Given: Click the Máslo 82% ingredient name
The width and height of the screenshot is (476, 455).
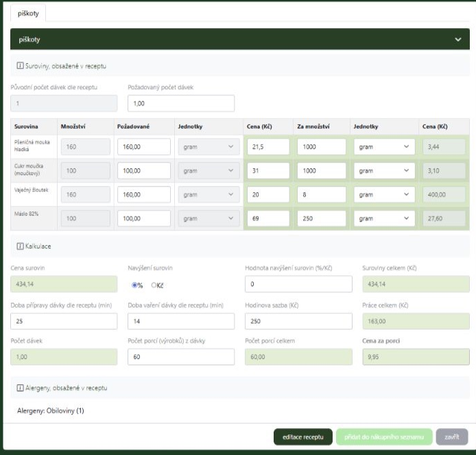Looking at the screenshot, I should pyautogui.click(x=27, y=213).
